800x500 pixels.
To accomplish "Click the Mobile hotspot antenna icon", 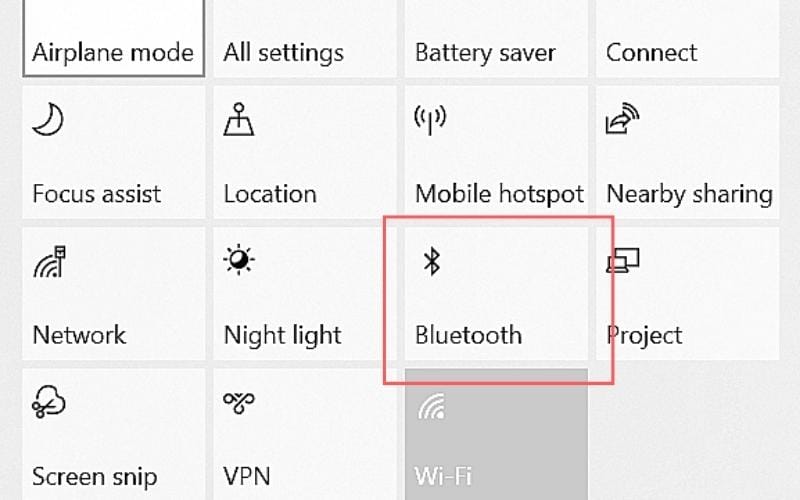I will [x=430, y=120].
